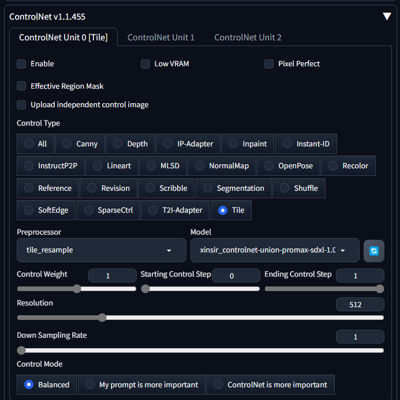
Task: Pick the SoftEdge control type
Action: (46, 210)
